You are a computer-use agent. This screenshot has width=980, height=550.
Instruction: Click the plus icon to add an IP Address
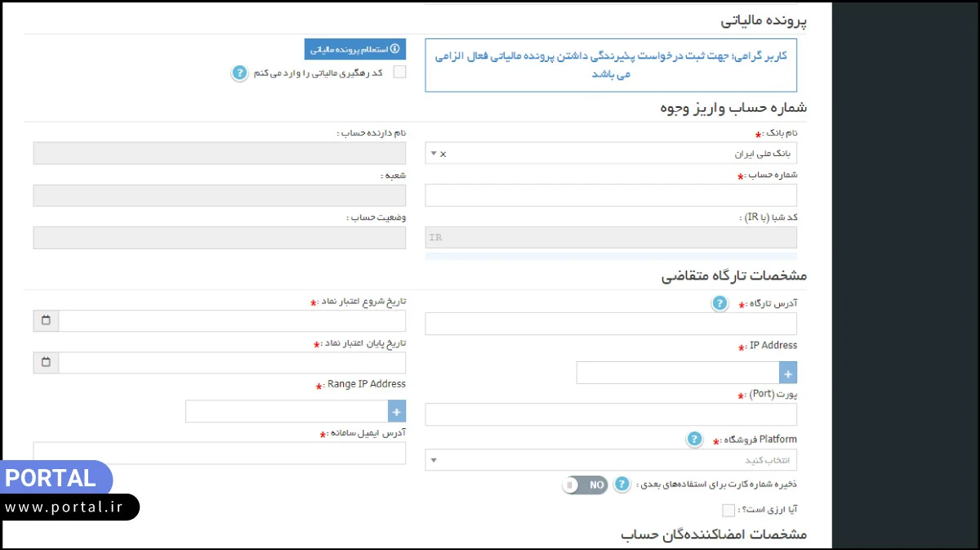(x=787, y=372)
